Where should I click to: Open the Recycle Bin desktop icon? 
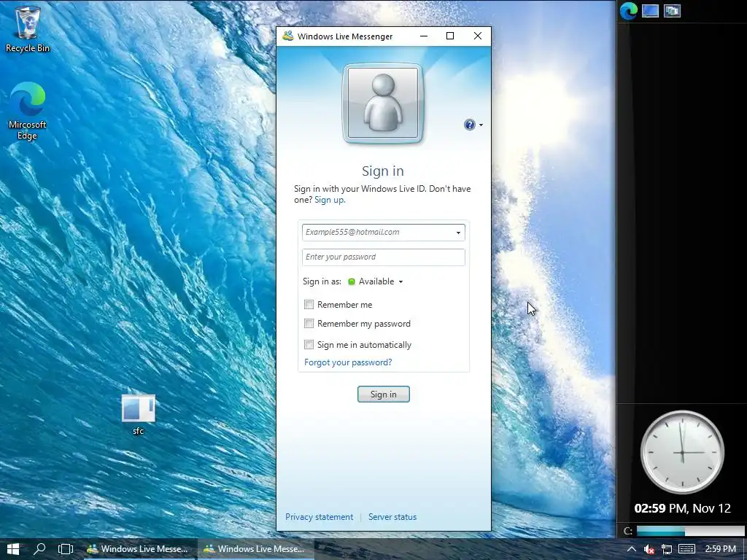28,28
